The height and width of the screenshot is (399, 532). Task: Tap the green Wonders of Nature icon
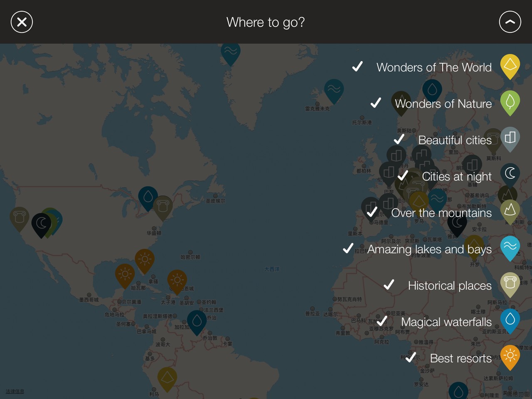[x=510, y=103]
